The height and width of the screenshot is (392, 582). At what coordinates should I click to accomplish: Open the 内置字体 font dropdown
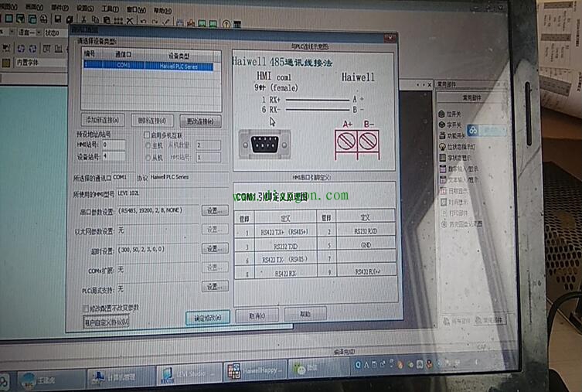(40, 62)
